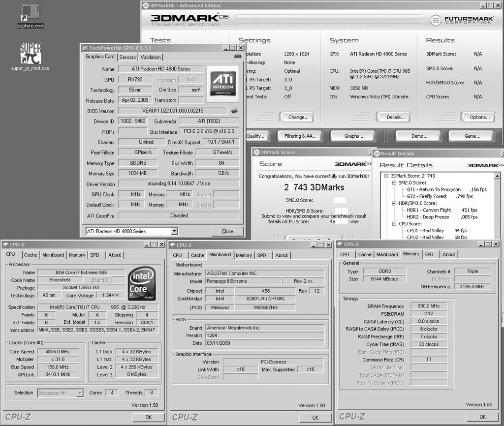Open SPD tab in the CPU-Z Mainboard window
The width and height of the screenshot is (504, 426).
[261, 255]
